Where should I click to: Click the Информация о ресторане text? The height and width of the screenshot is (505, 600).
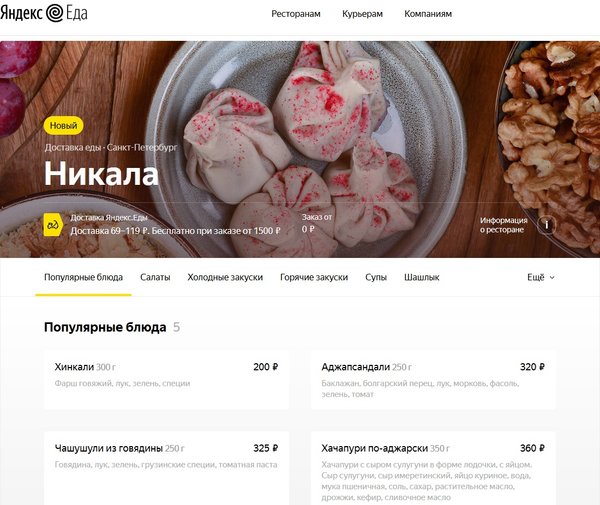(504, 225)
